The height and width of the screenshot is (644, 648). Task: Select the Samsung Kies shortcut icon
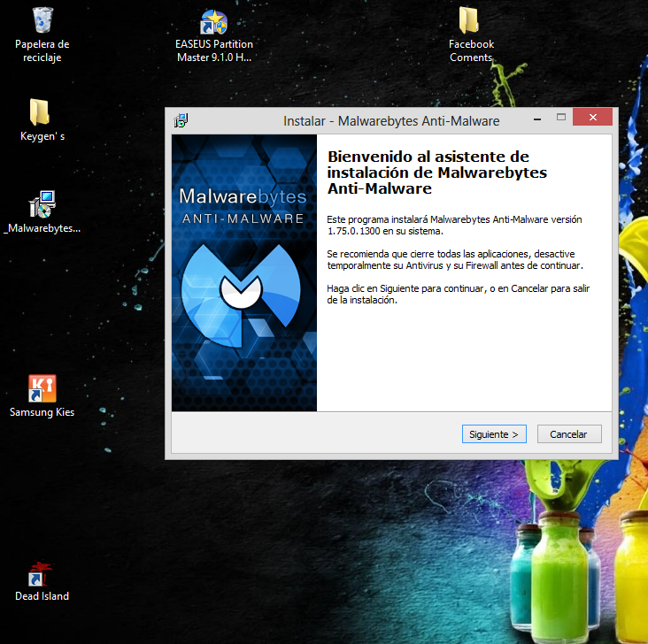[x=42, y=388]
